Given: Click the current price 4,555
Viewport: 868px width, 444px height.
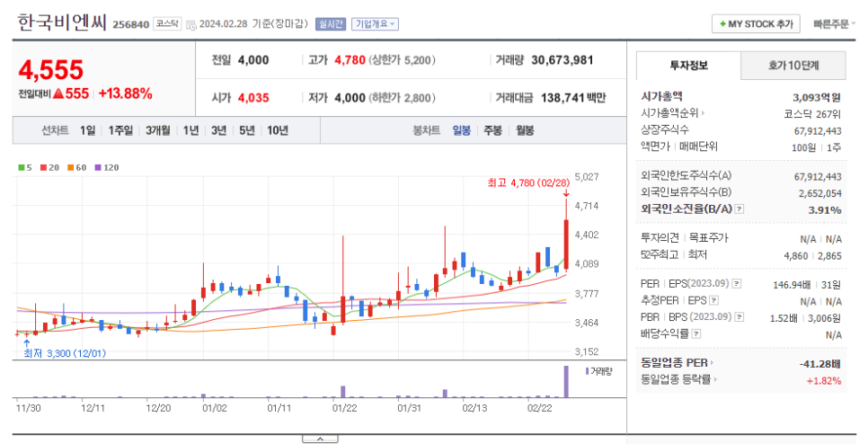Looking at the screenshot, I should coord(51,70).
